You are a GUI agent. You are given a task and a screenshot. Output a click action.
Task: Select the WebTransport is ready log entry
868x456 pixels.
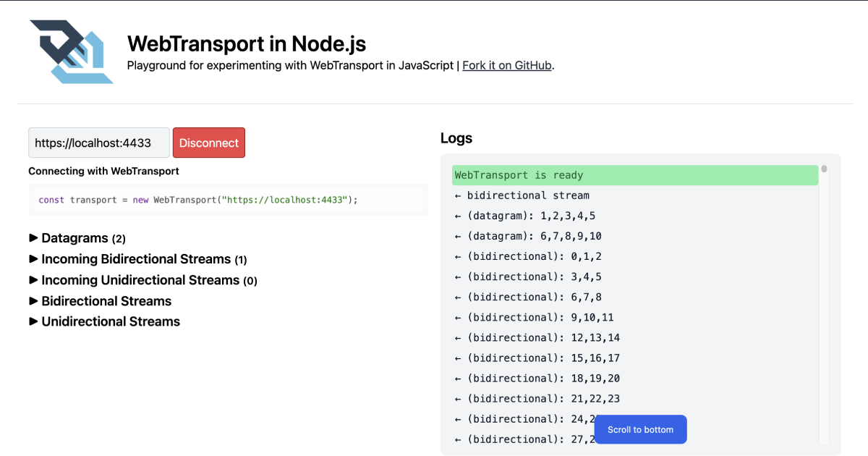(635, 175)
